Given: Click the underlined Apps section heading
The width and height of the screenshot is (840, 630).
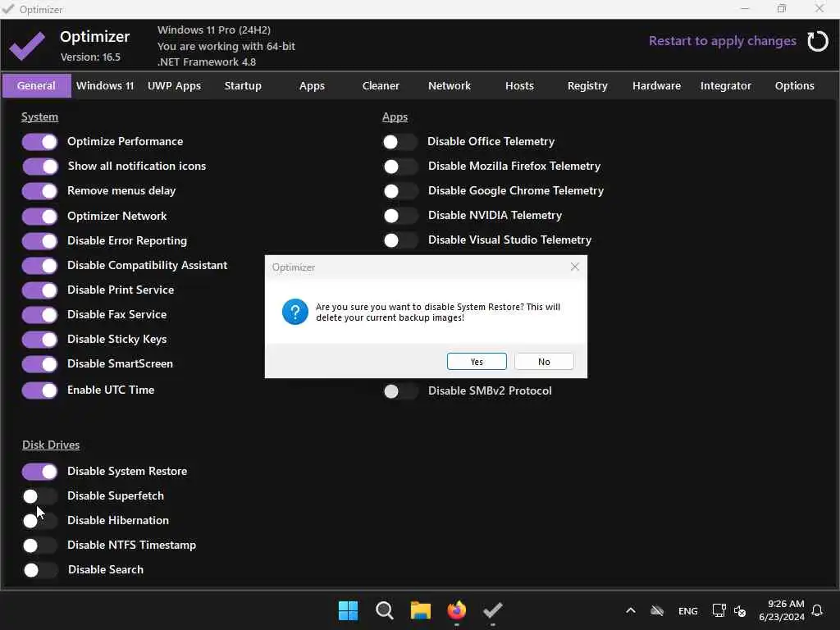Looking at the screenshot, I should point(395,116).
